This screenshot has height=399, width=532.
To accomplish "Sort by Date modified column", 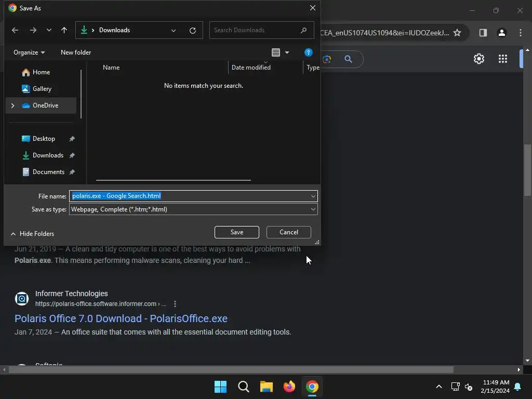I will pos(251,67).
